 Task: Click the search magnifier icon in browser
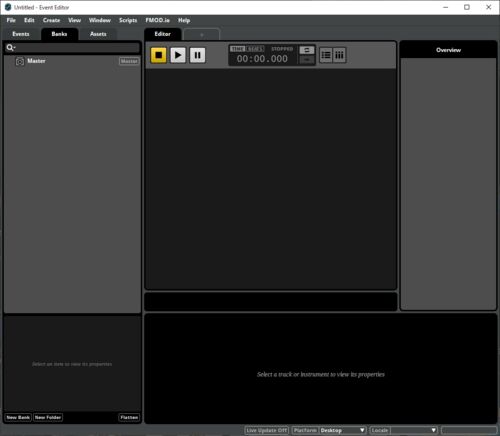[10, 48]
